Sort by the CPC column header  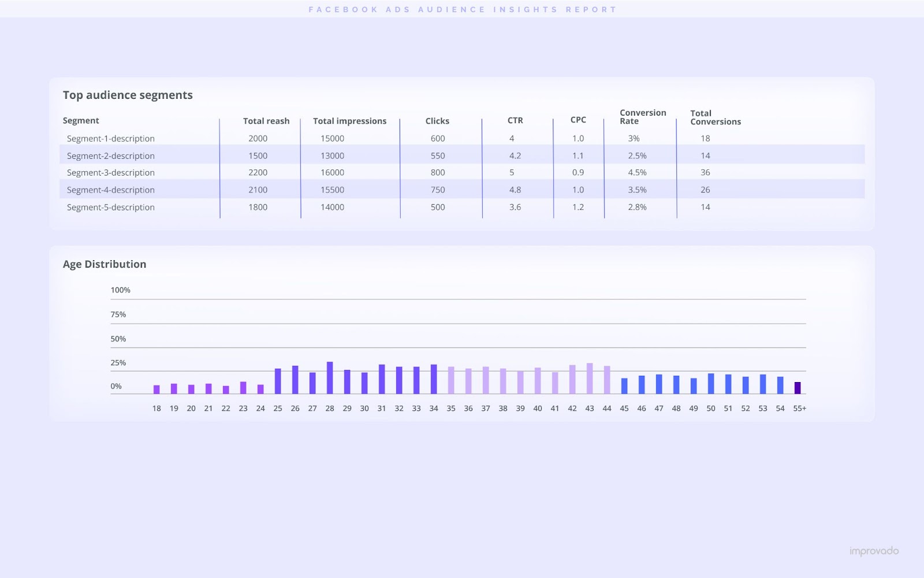[577, 120]
